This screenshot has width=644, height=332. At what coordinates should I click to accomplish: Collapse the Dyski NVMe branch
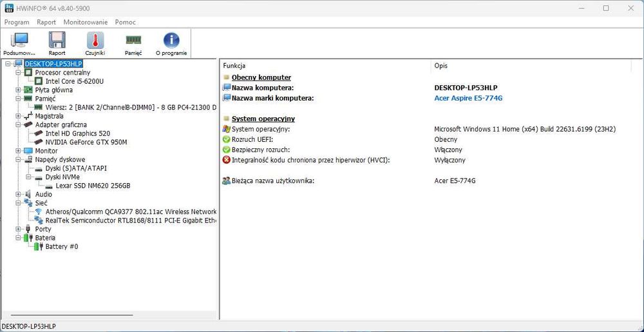pos(28,177)
